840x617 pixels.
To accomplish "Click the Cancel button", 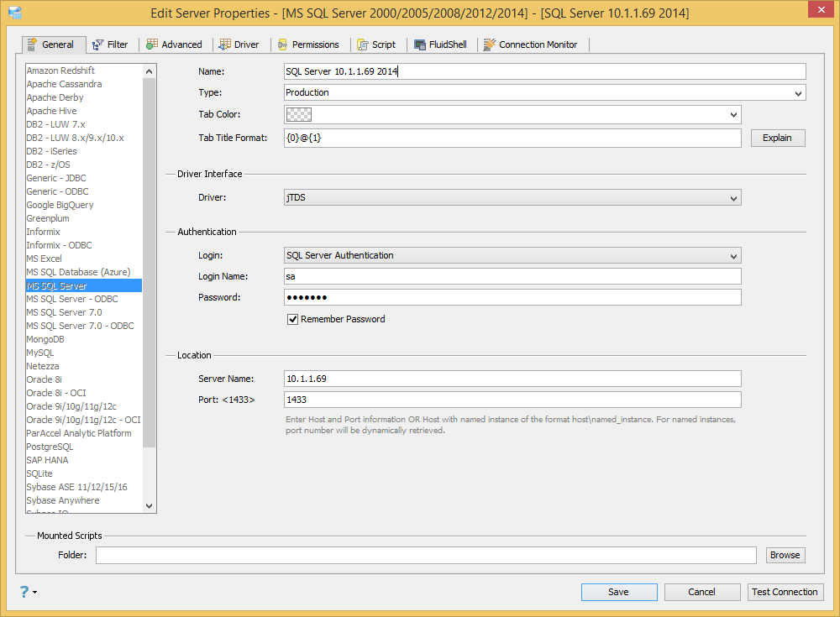I will (702, 592).
